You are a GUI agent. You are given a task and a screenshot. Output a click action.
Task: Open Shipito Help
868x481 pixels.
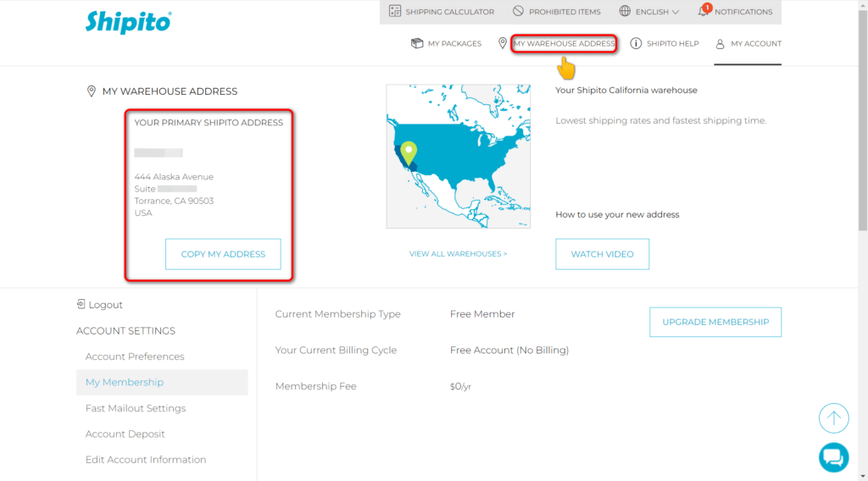pos(672,44)
